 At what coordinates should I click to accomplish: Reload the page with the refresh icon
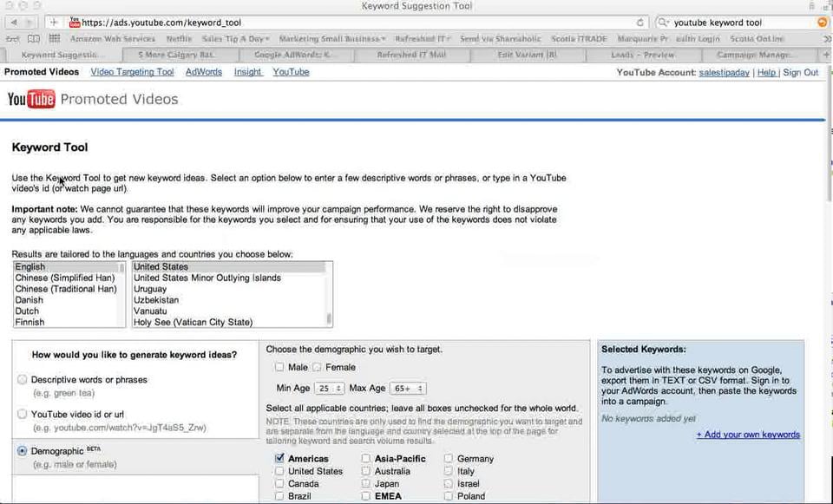pyautogui.click(x=640, y=23)
